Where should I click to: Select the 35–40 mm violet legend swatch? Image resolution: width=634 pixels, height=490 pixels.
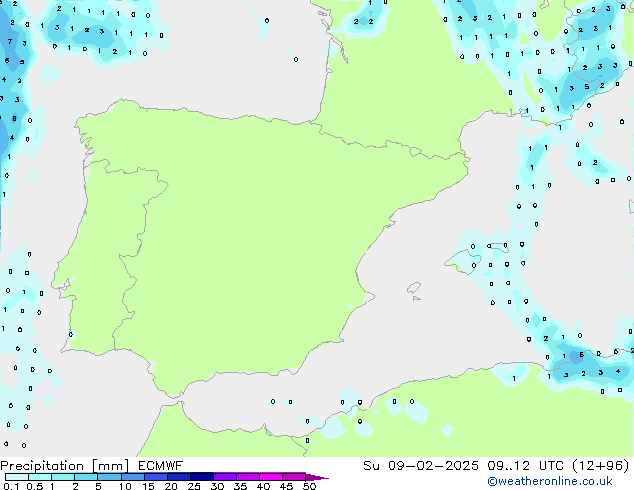pos(248,477)
